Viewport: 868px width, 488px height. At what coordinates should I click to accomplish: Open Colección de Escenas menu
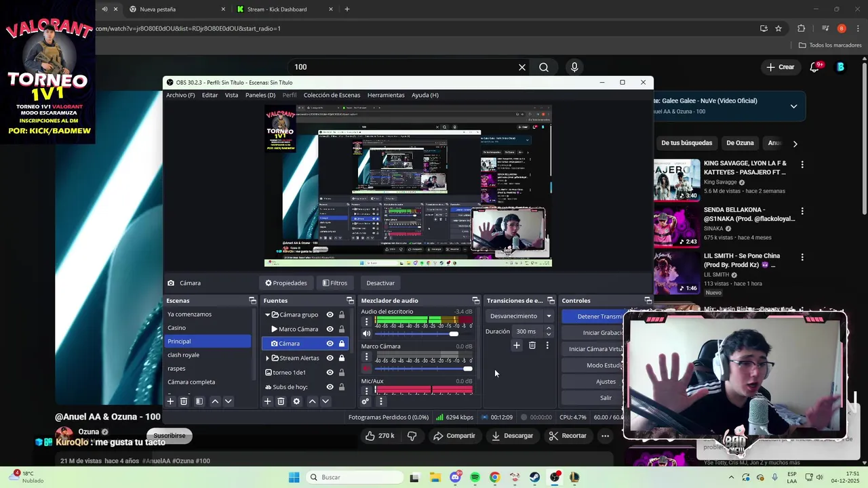[x=332, y=95]
